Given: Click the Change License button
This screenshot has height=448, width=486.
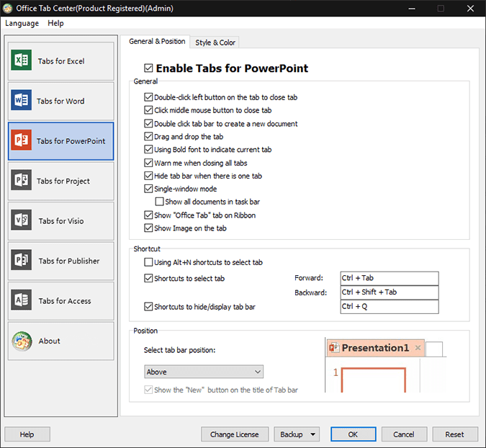Looking at the screenshot, I should pos(234,434).
